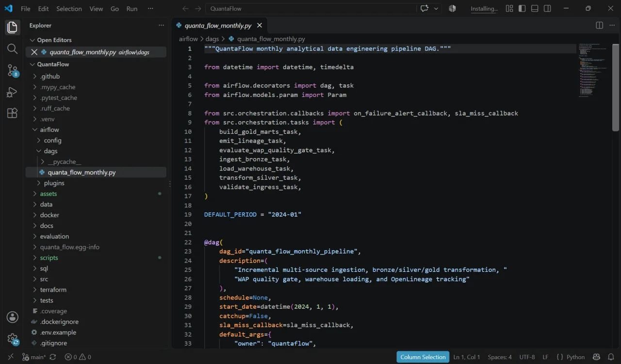
Task: Click the minimap code overview
Action: [594, 70]
